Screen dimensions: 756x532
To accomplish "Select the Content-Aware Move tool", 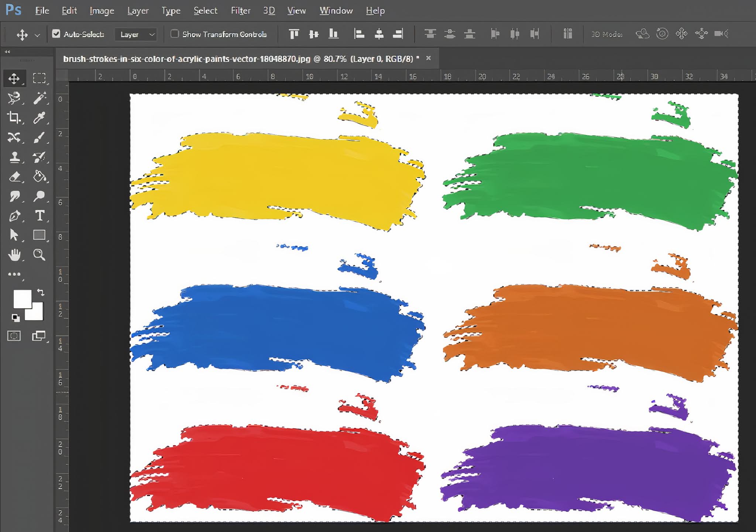I will [14, 137].
